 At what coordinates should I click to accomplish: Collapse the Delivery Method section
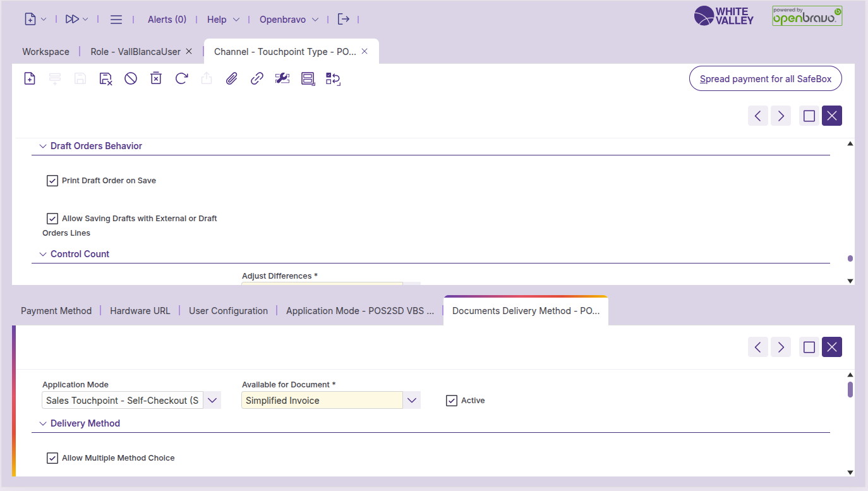click(x=43, y=423)
